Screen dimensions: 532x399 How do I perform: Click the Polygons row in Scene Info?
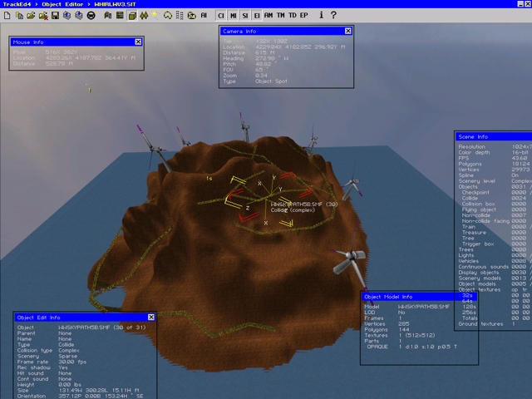click(494, 164)
